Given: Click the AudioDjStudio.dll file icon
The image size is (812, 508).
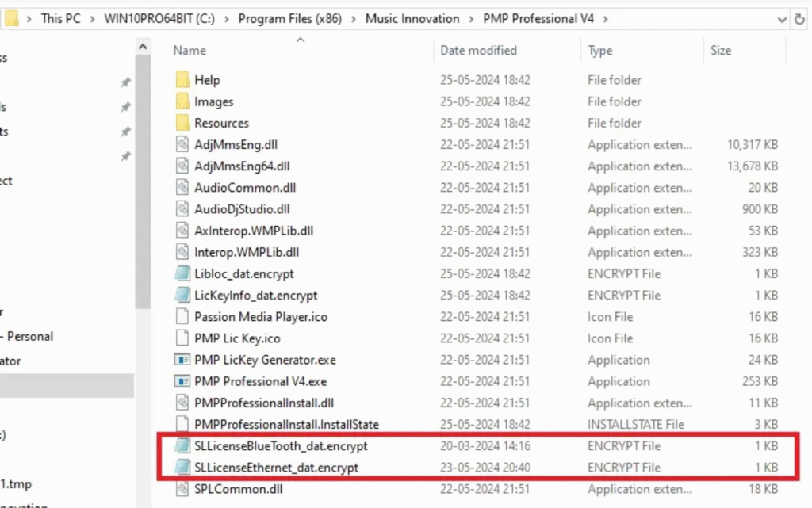Looking at the screenshot, I should point(182,209).
